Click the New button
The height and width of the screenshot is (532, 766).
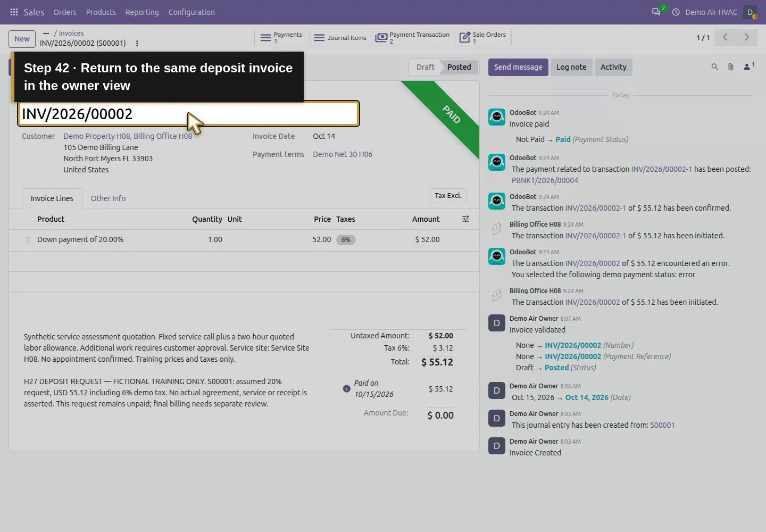pyautogui.click(x=22, y=39)
